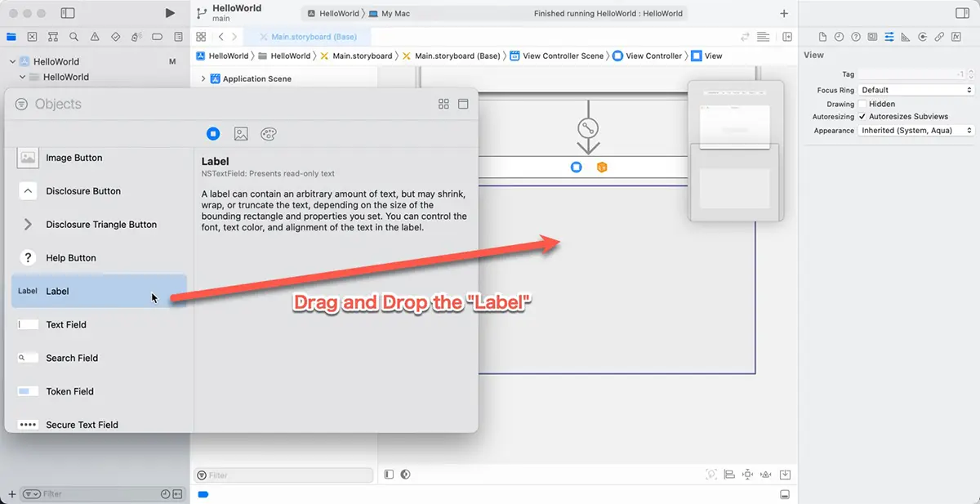
Task: Toggle the navigator sidebar in the toolbar
Action: pyautogui.click(x=68, y=13)
